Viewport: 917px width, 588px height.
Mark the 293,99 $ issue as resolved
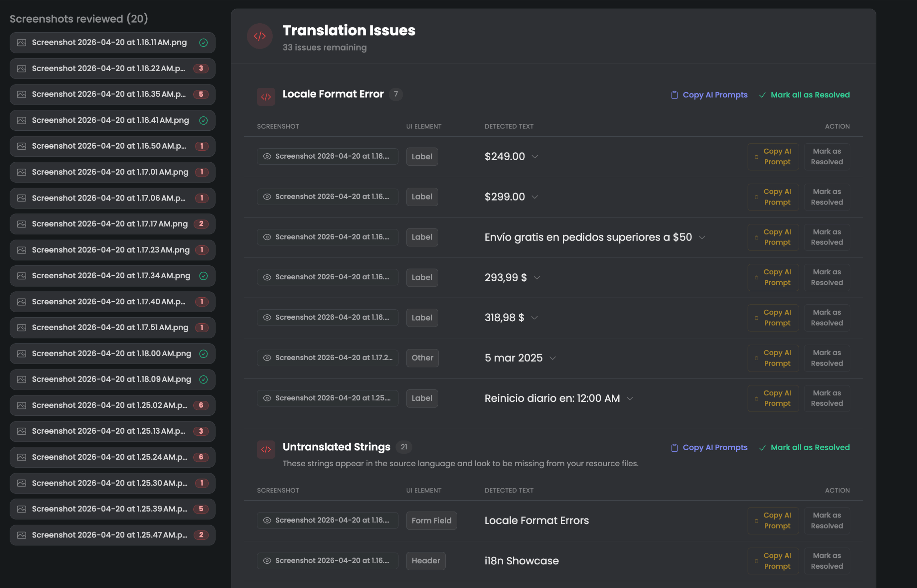pyautogui.click(x=827, y=278)
